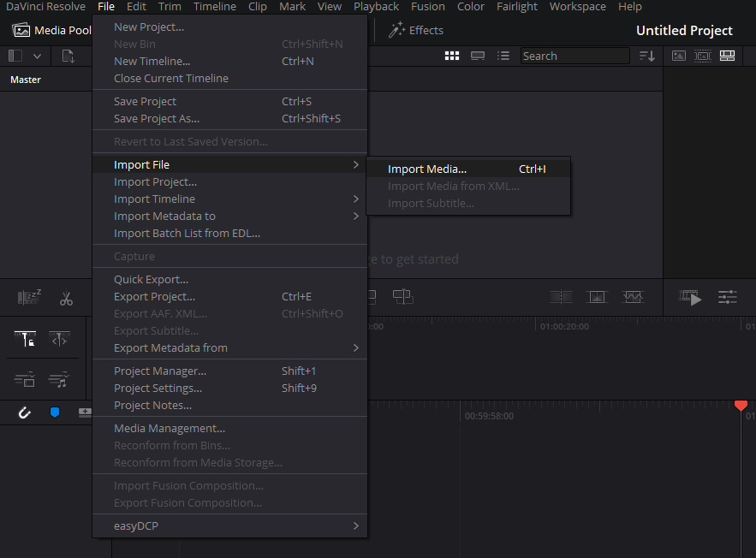Open the DaVinci Resolve application menu
The width and height of the screenshot is (756, 558).
pos(45,7)
